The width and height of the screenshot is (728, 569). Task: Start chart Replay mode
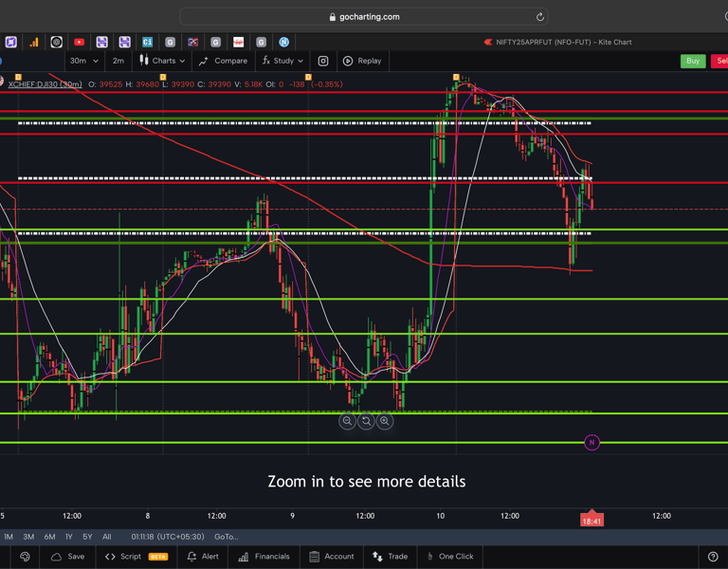[362, 61]
